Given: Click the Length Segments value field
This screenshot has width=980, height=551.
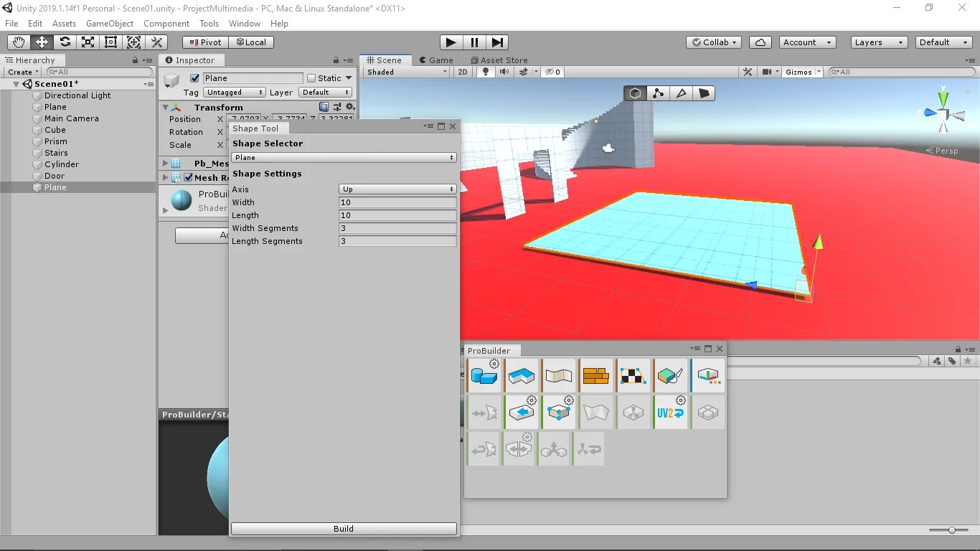Looking at the screenshot, I should [x=397, y=241].
